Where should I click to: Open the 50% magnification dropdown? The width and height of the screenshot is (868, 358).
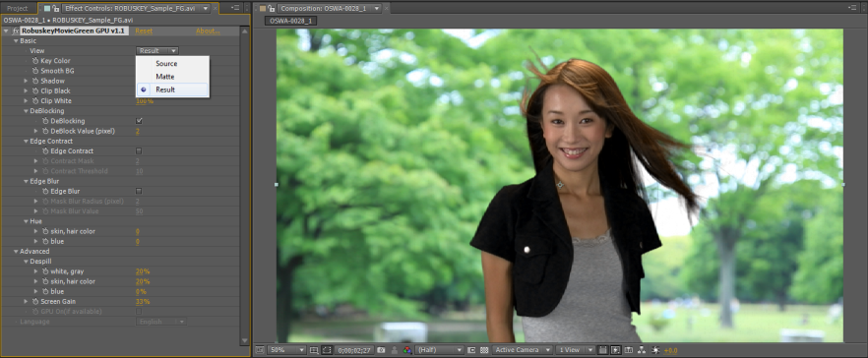(x=286, y=350)
